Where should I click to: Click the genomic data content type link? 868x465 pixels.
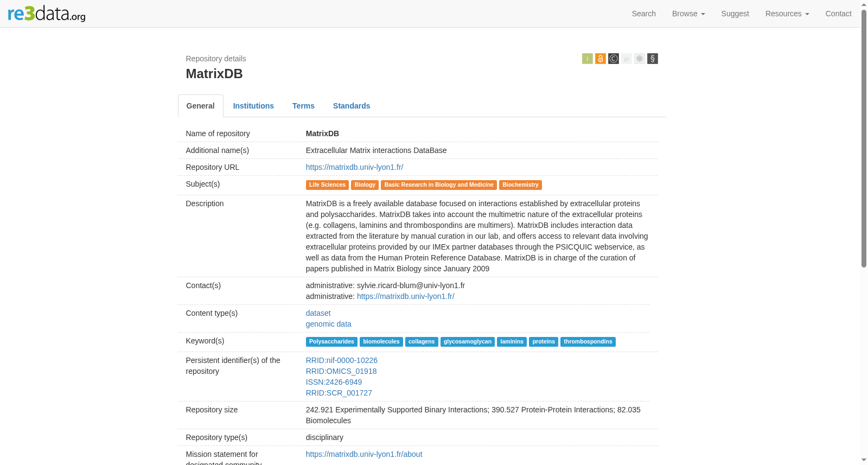pos(329,324)
